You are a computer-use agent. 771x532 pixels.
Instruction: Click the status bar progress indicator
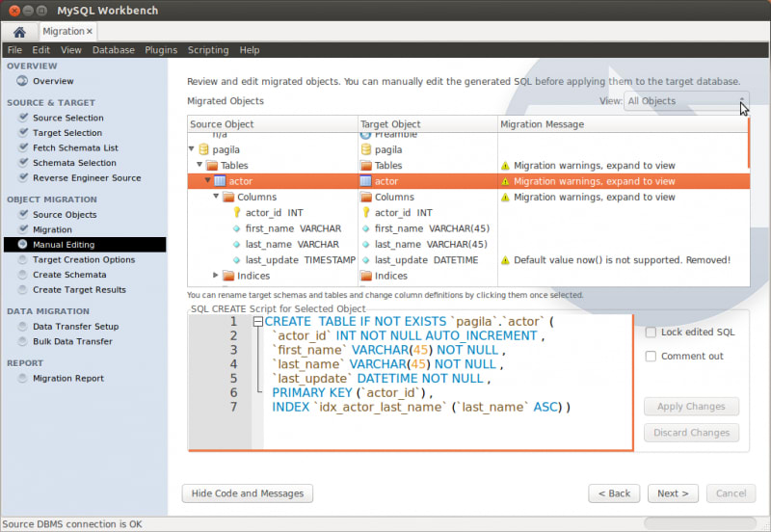click(x=701, y=523)
